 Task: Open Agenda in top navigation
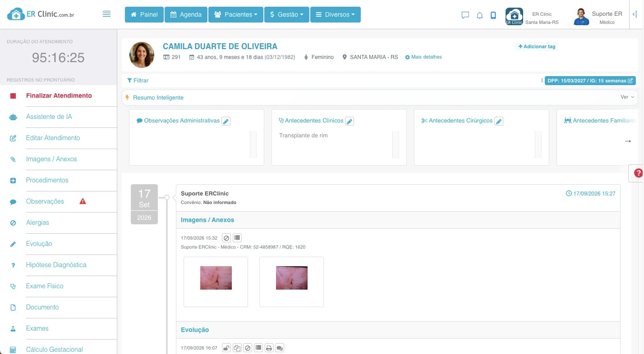coord(186,14)
